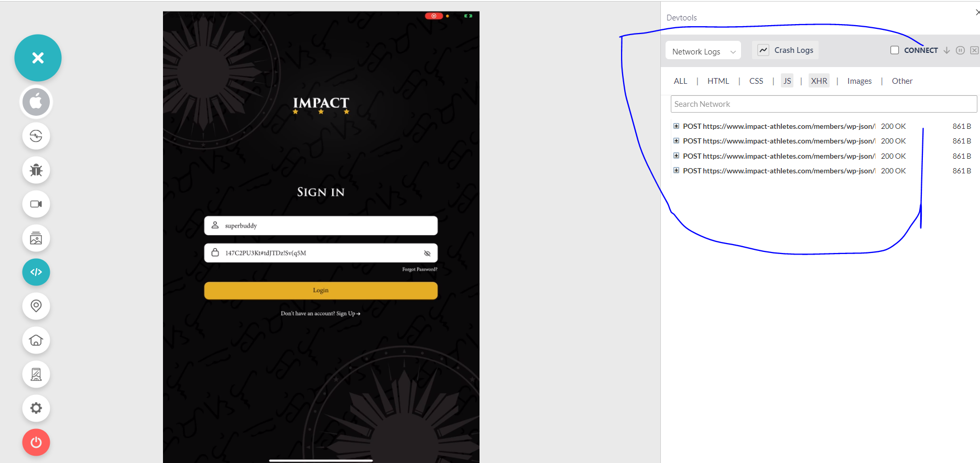Toggle password visibility eye icon
This screenshot has width=980, height=463.
(427, 253)
